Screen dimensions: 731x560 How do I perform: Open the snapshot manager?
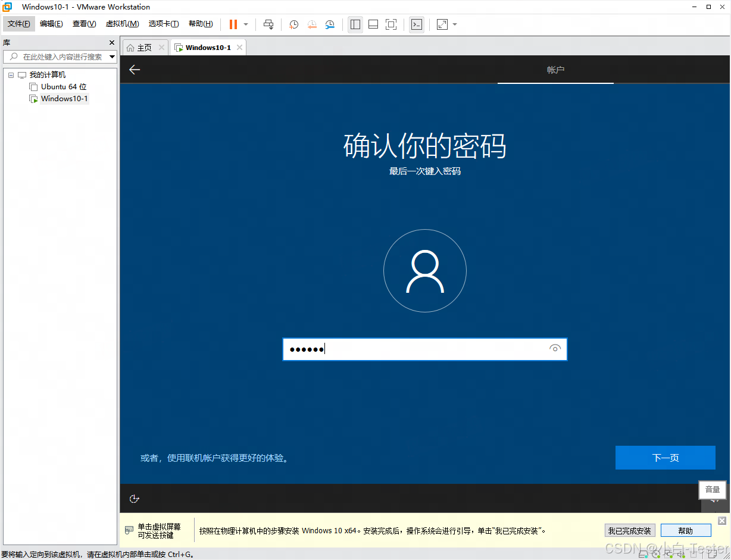330,24
